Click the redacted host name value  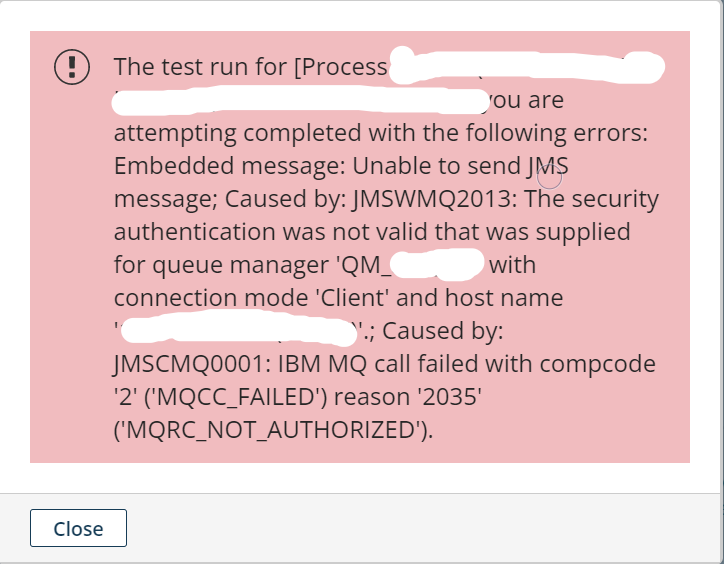pos(242,329)
